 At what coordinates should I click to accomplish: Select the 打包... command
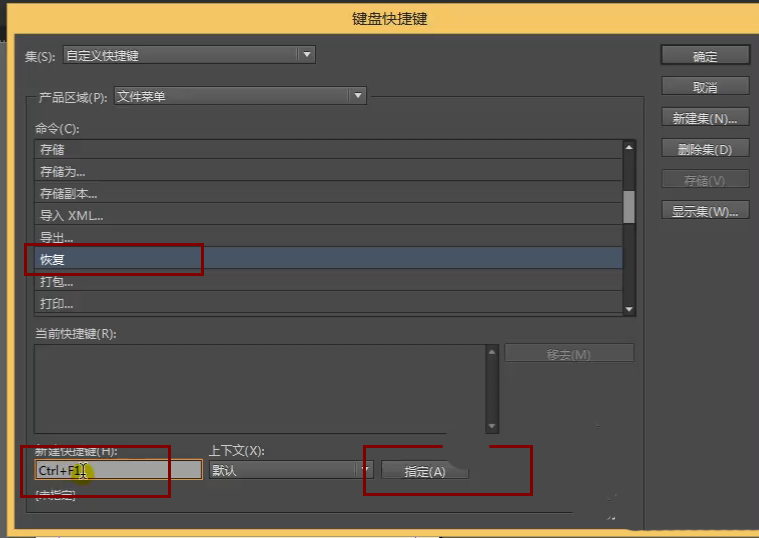pyautogui.click(x=326, y=281)
